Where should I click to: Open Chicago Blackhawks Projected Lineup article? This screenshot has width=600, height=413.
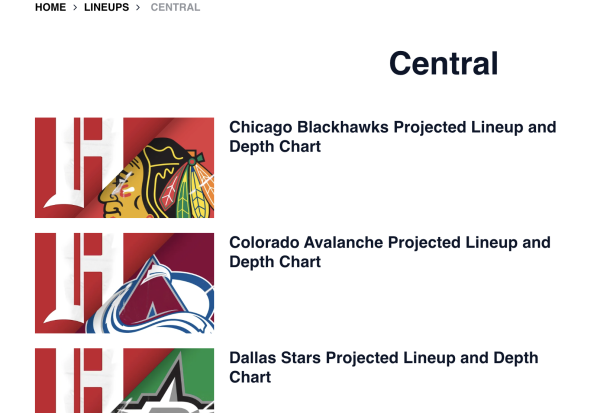pos(392,128)
